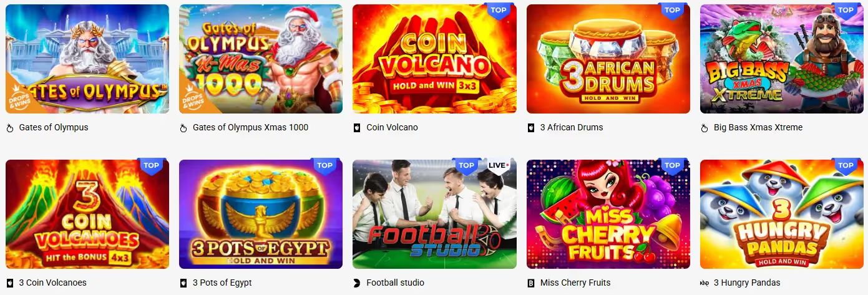
Task: Click provider icon beside Gates of Olympus
Action: [x=9, y=128]
